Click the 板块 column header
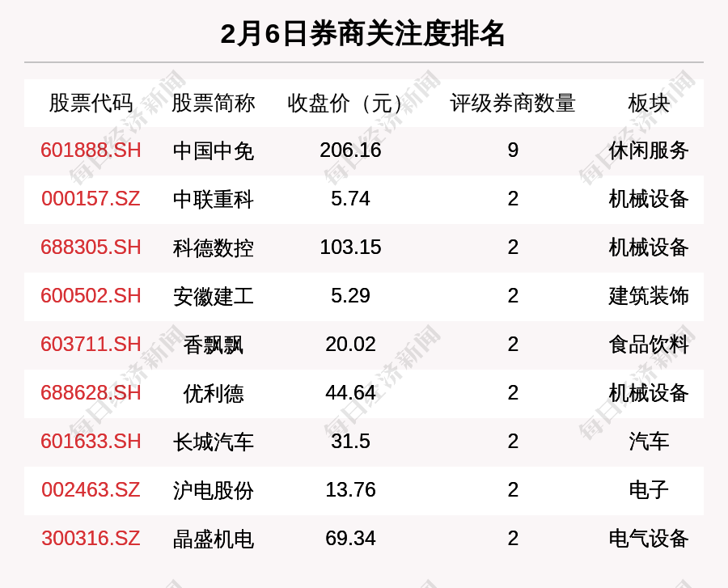Screen dimensions: 728x588 coord(649,103)
